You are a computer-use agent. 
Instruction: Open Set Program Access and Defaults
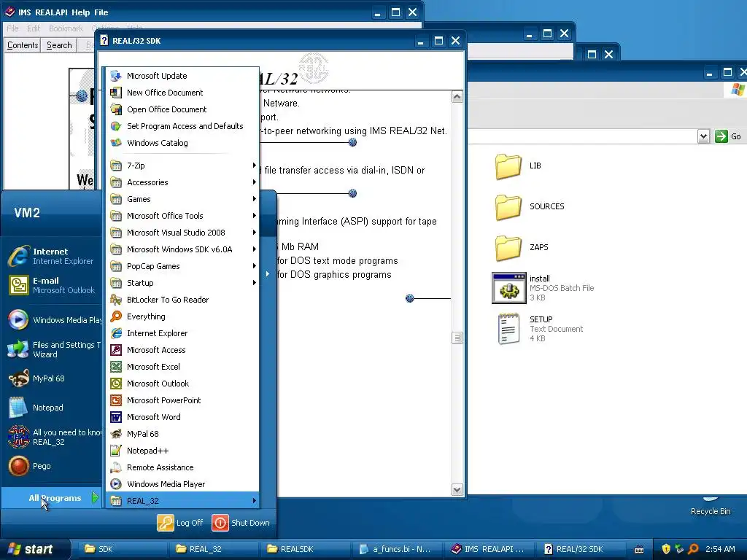(182, 126)
